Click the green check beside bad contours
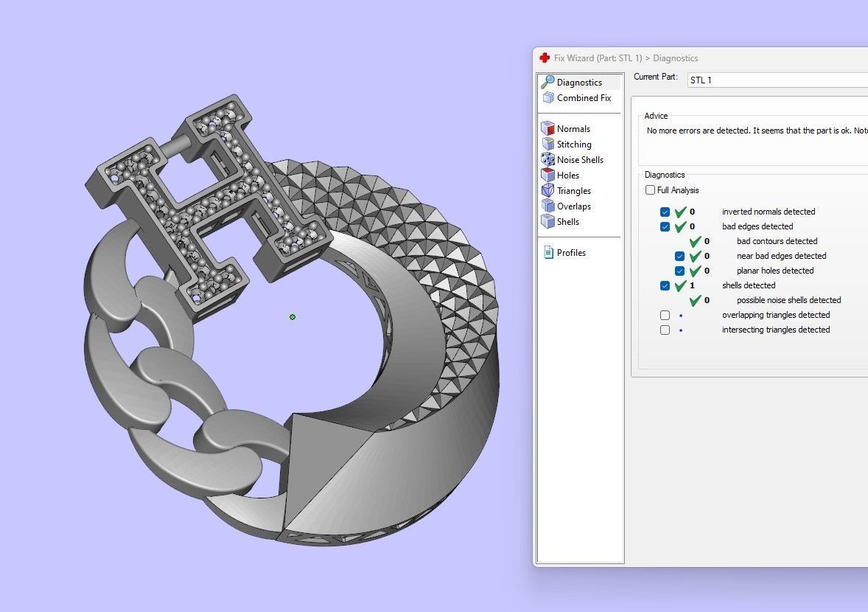 tap(696, 241)
